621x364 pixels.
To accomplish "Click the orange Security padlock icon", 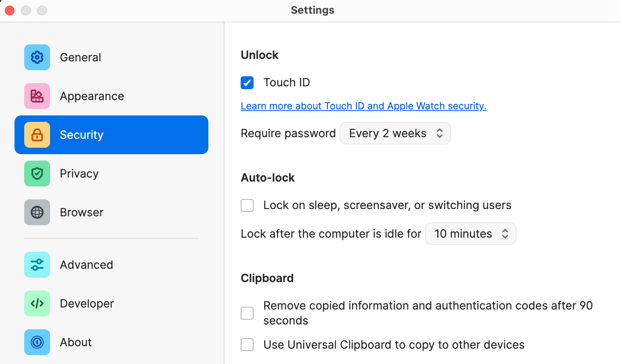I will [37, 135].
